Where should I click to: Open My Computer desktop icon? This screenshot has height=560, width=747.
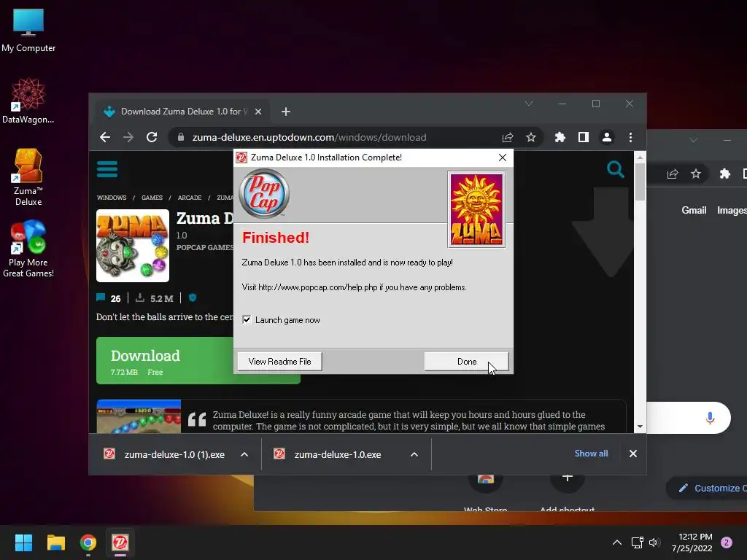tap(28, 31)
